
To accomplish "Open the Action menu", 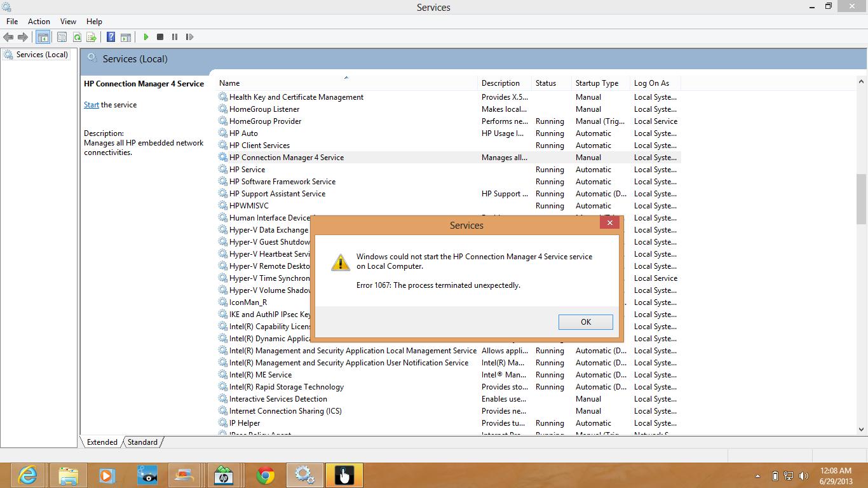I will [39, 21].
